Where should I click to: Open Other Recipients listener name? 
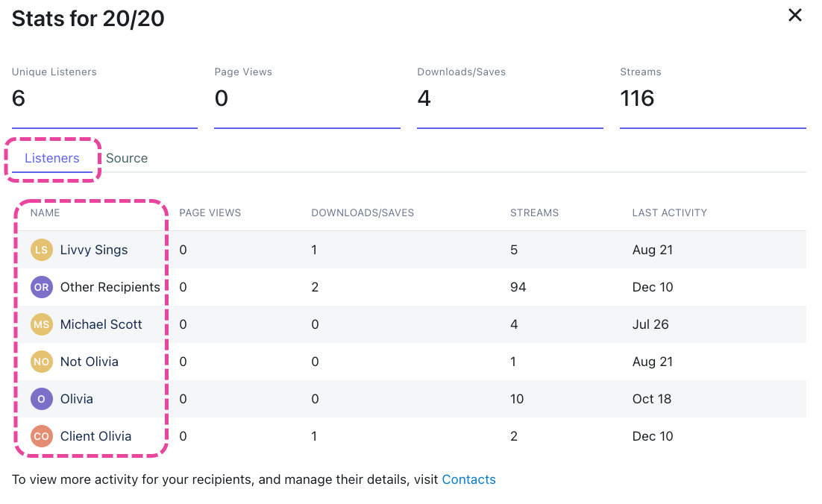click(110, 287)
